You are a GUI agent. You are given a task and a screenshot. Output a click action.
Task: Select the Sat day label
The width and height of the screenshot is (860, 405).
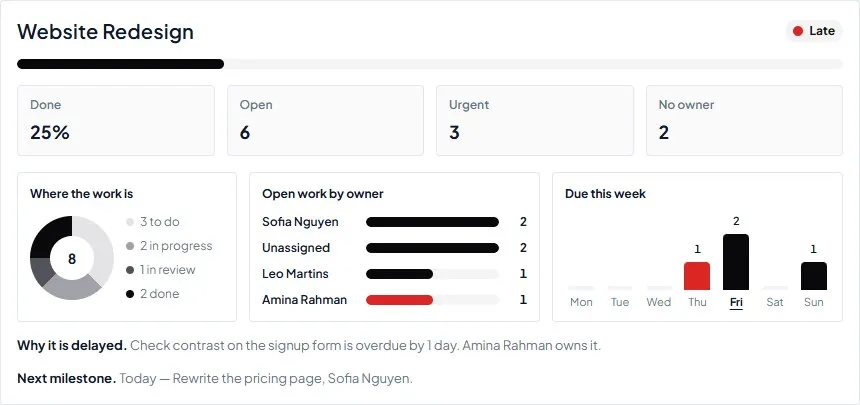pyautogui.click(x=775, y=302)
